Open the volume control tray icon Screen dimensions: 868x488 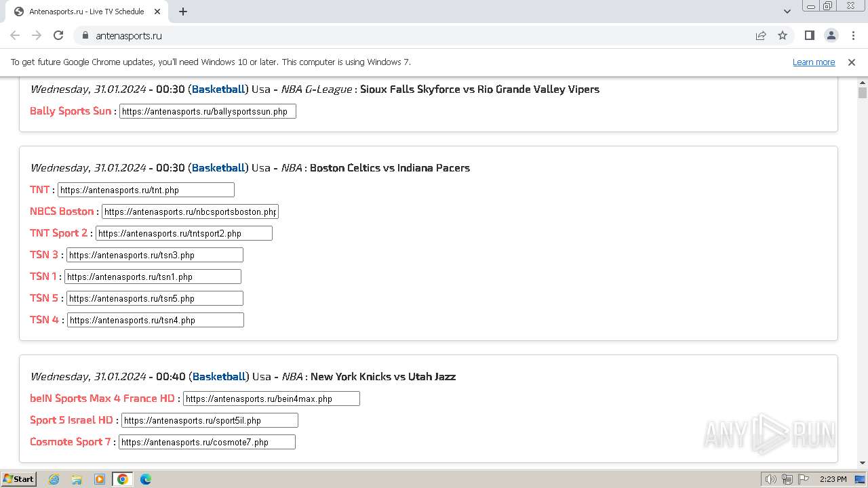click(771, 479)
